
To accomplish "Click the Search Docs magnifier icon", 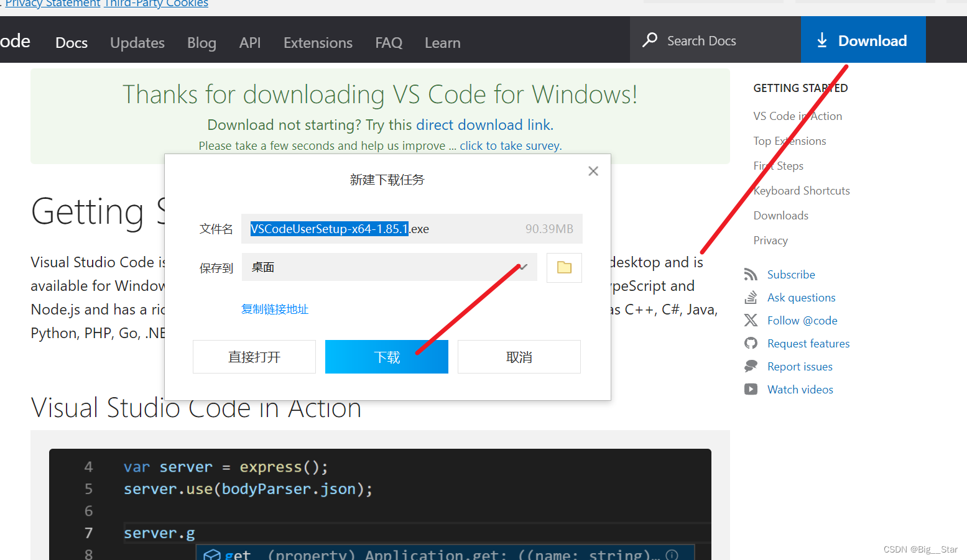I will (650, 40).
